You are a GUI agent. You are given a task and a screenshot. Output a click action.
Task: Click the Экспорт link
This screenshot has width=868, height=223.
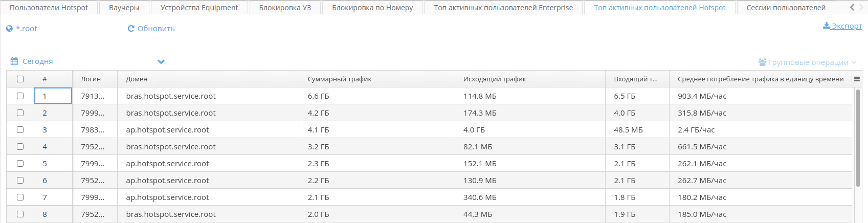847,26
